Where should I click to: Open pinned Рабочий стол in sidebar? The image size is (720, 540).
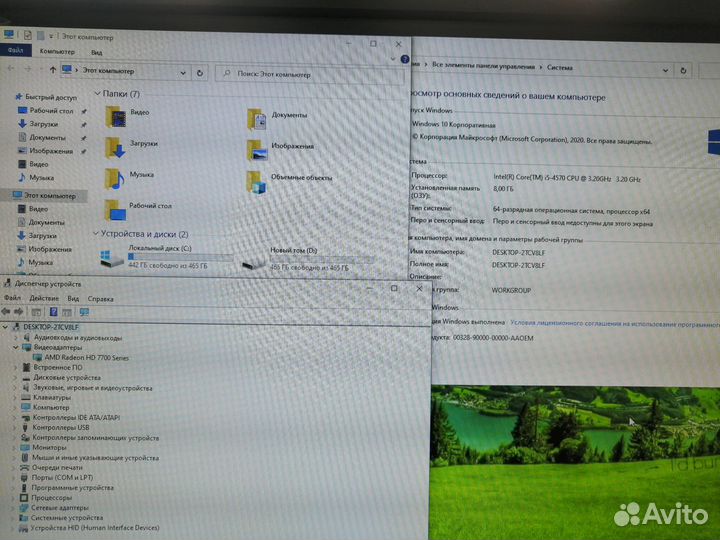(x=51, y=111)
